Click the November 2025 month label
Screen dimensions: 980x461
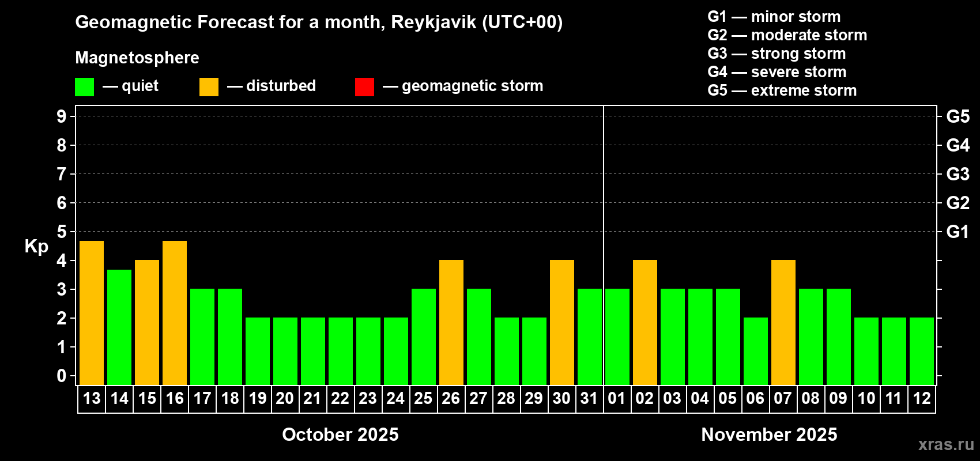tap(769, 434)
